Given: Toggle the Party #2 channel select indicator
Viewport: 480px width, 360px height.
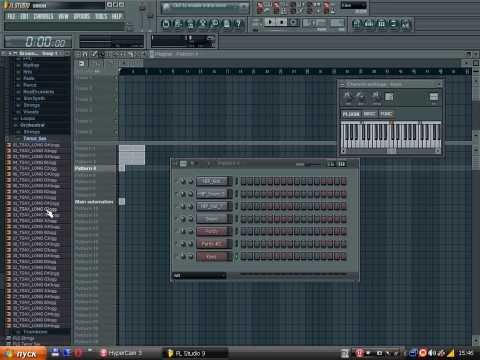Looking at the screenshot, I should click(x=237, y=244).
